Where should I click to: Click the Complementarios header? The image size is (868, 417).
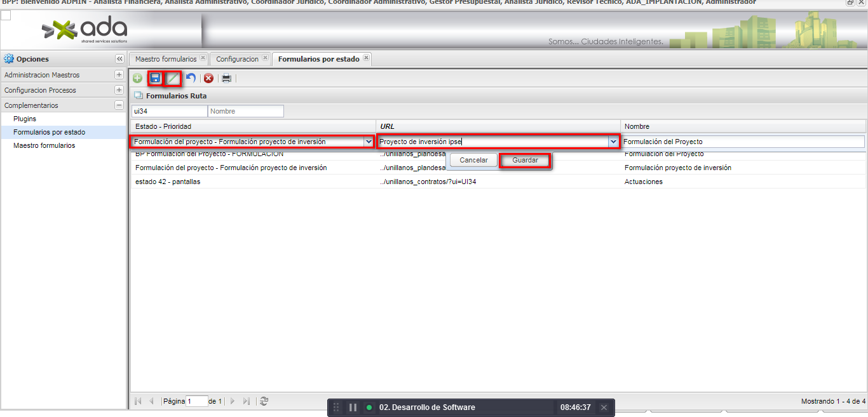tap(63, 105)
